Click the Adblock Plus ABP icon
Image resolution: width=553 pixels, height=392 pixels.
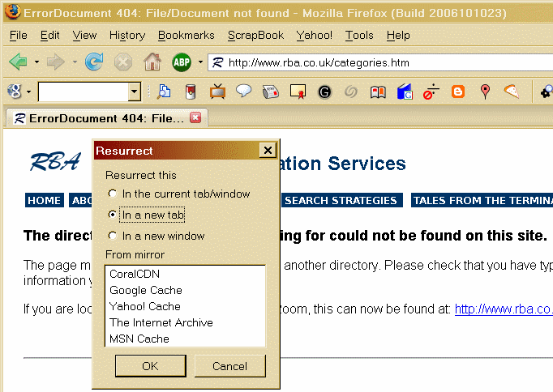point(182,62)
